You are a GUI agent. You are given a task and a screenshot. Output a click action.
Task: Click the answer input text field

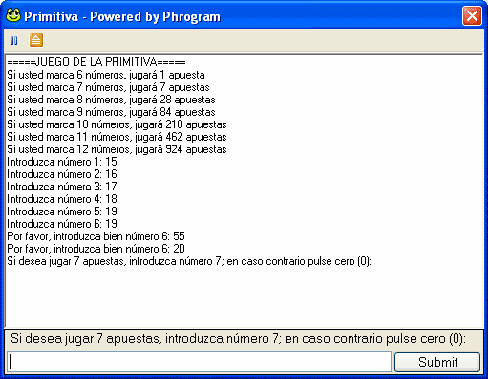pos(199,362)
